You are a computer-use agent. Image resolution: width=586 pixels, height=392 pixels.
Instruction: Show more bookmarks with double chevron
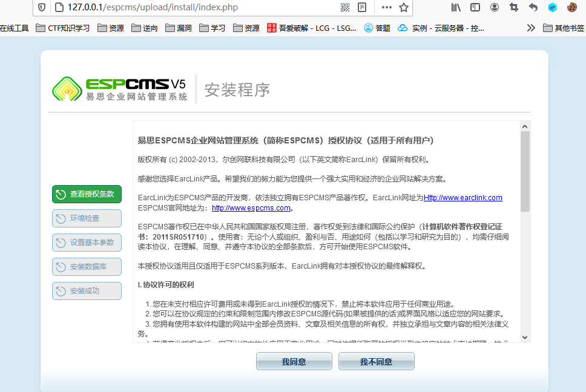tap(531, 28)
